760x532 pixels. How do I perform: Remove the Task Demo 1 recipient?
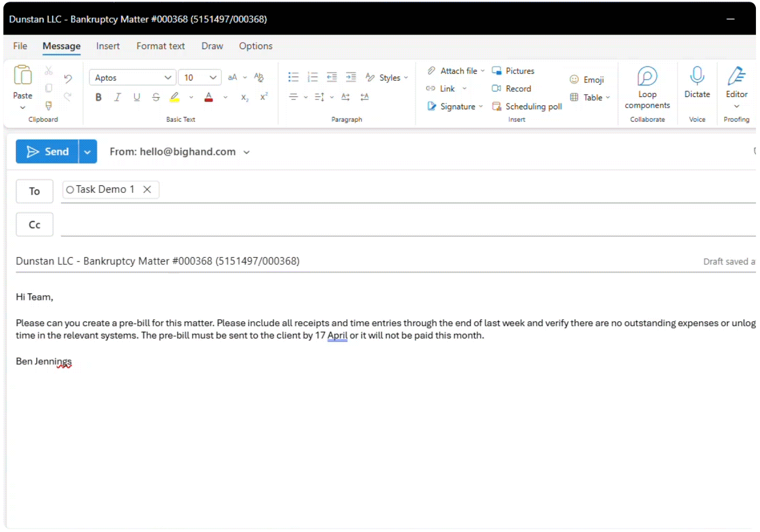(x=147, y=189)
